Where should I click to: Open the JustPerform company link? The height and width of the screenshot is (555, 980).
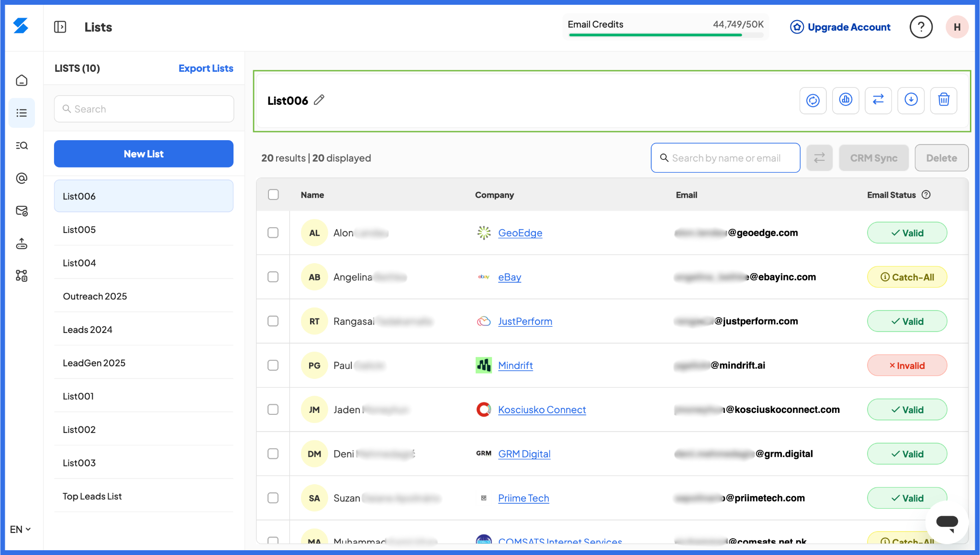tap(525, 322)
